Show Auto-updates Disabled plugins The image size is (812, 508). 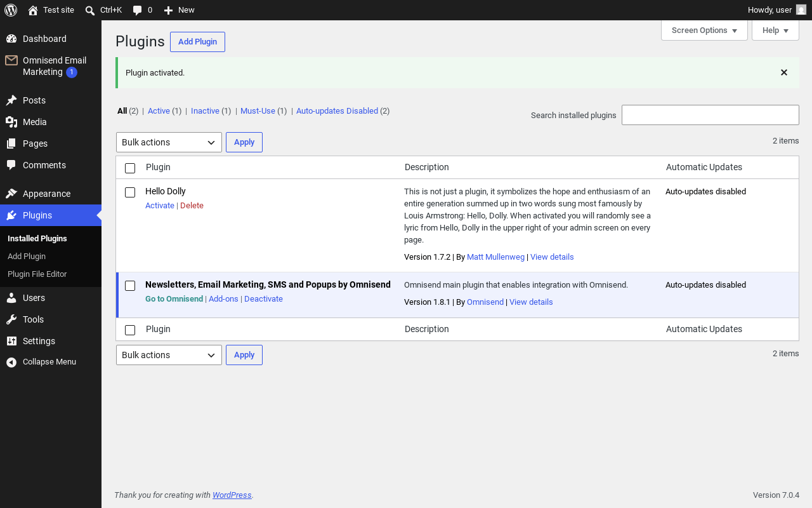[x=337, y=111]
